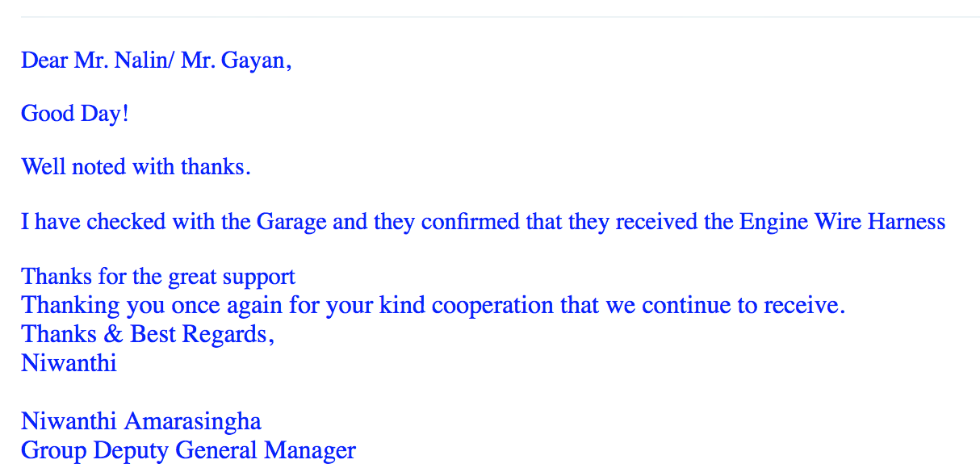Click the surname "Amarasingha" in signature

coord(192,421)
